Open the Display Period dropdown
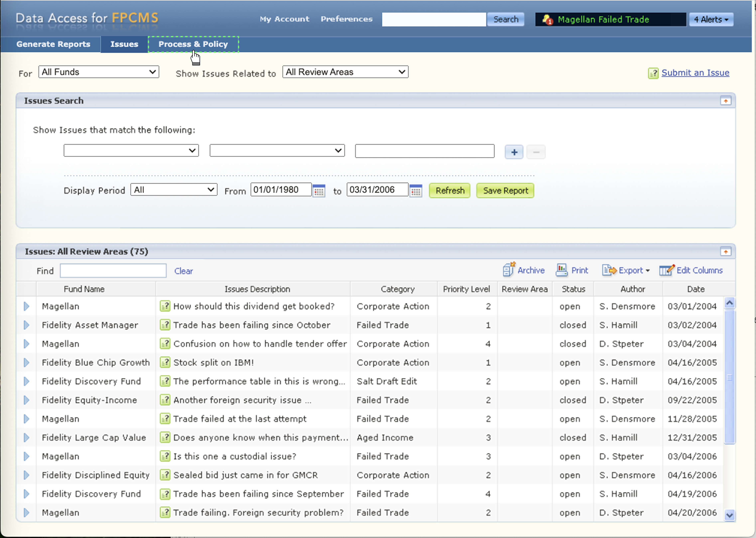The image size is (756, 538). (174, 190)
